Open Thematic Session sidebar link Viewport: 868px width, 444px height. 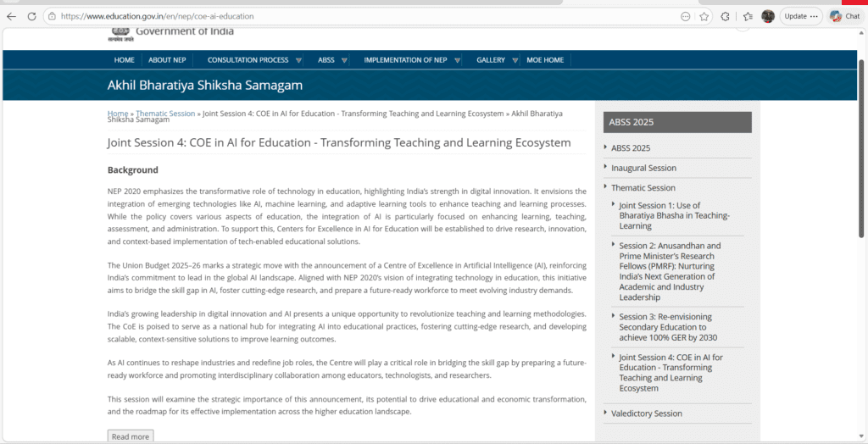point(643,187)
